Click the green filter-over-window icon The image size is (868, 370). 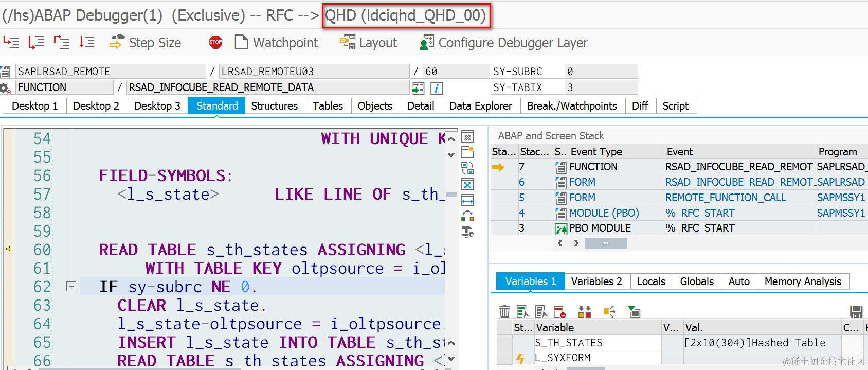tap(635, 311)
